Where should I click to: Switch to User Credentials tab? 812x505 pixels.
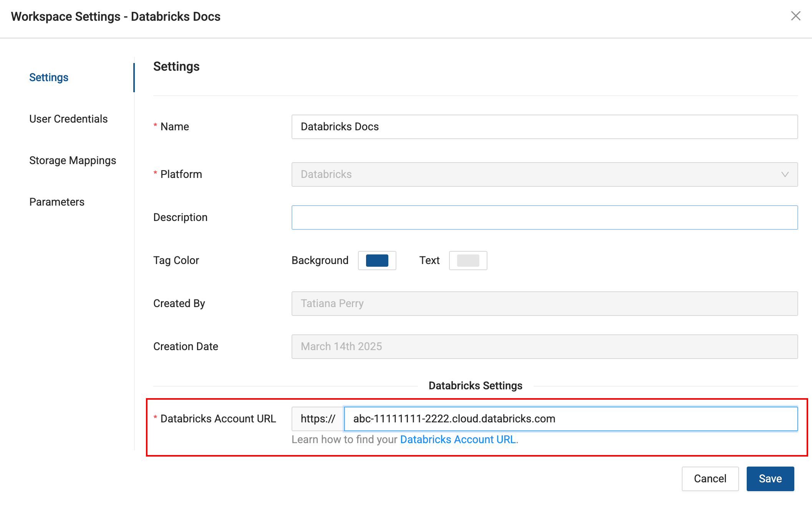point(68,119)
